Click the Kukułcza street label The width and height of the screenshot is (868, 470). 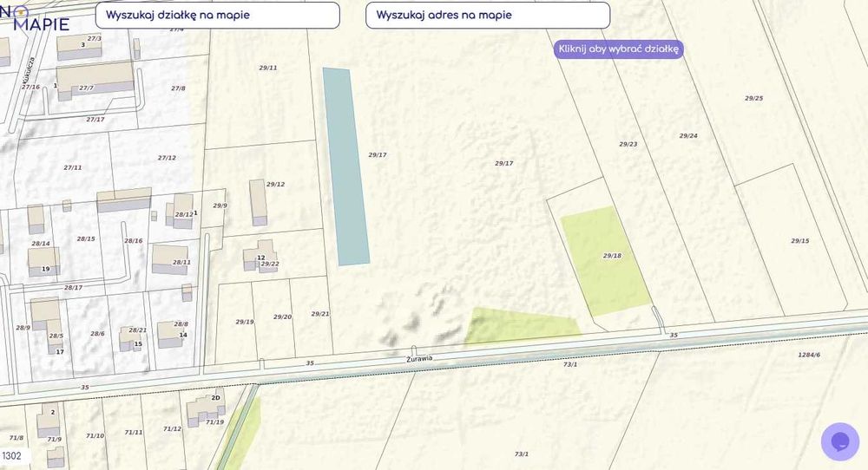tap(28, 71)
